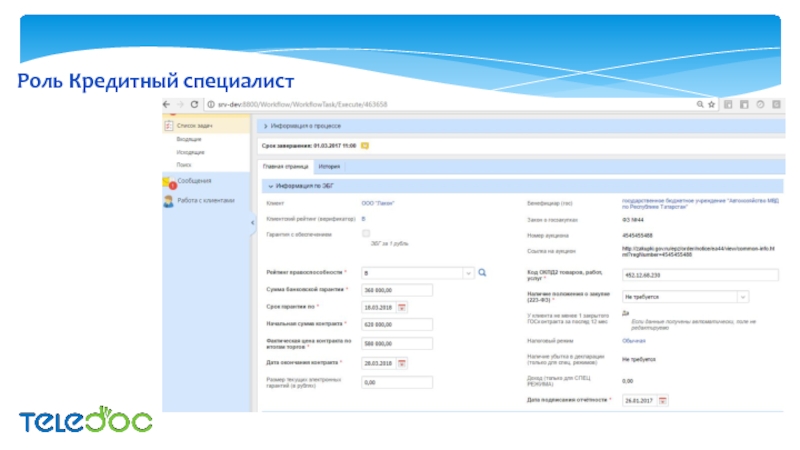Collapse the left sidebar with arrow handle
The image size is (800, 450).
(252, 222)
